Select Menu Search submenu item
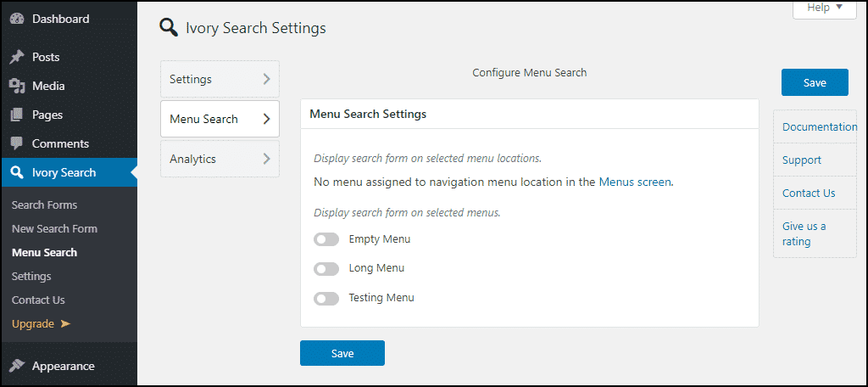The height and width of the screenshot is (387, 868). pos(44,253)
